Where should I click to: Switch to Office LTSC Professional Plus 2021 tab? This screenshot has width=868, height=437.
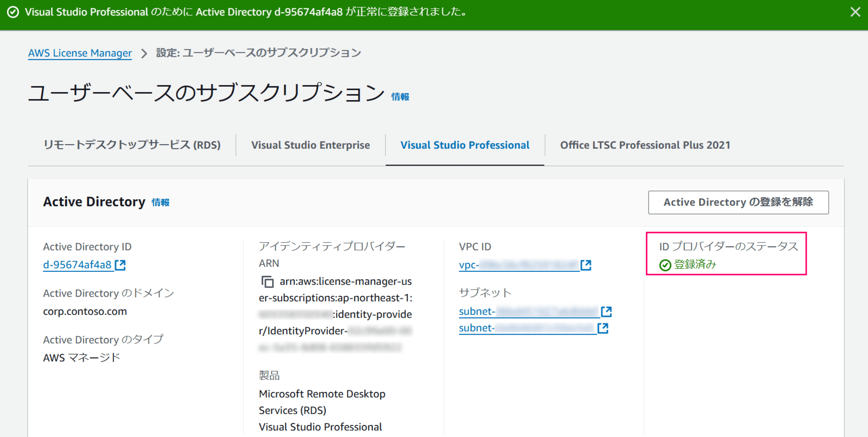tap(645, 145)
